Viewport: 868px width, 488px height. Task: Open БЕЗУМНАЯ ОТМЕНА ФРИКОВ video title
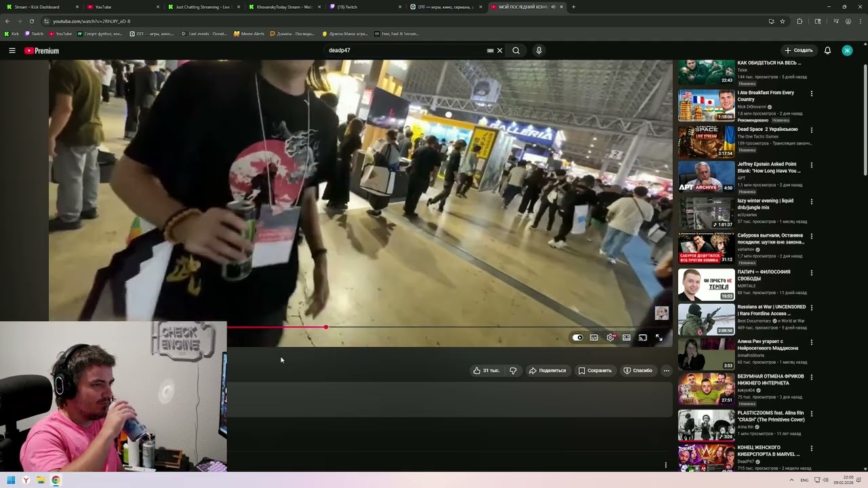click(x=770, y=380)
